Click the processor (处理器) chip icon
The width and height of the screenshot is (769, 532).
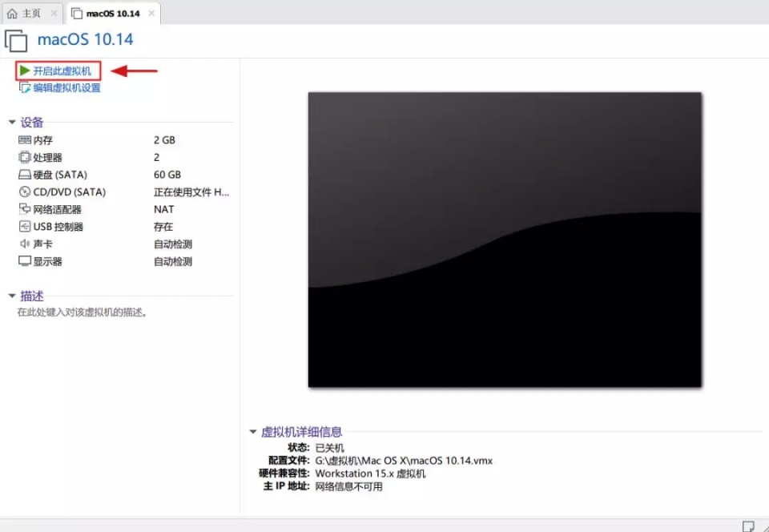click(x=25, y=157)
